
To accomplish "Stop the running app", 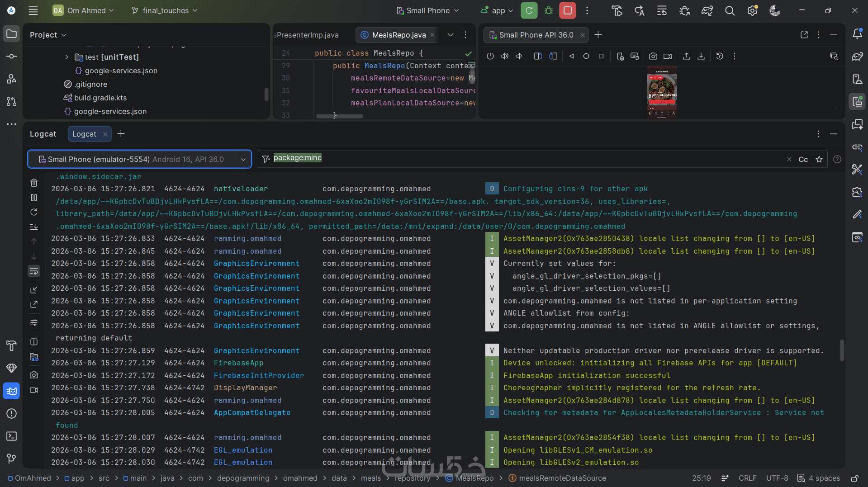I will [x=567, y=10].
